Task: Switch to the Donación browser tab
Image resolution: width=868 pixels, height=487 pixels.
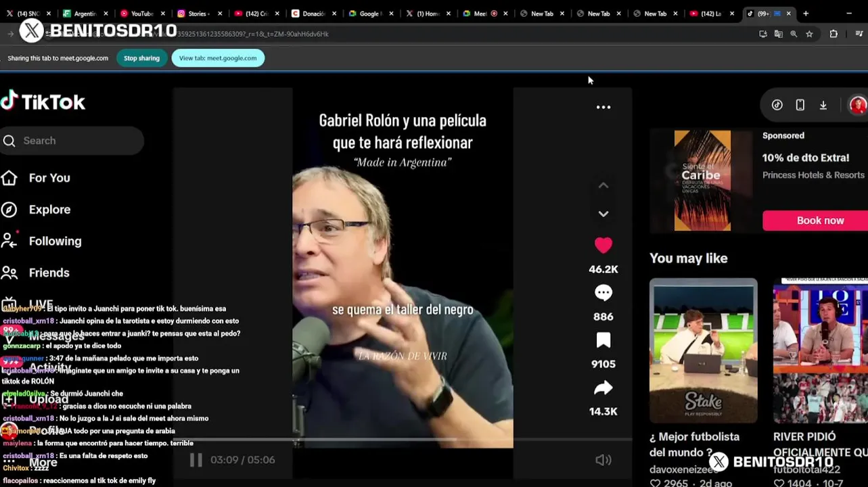Action: coord(313,14)
